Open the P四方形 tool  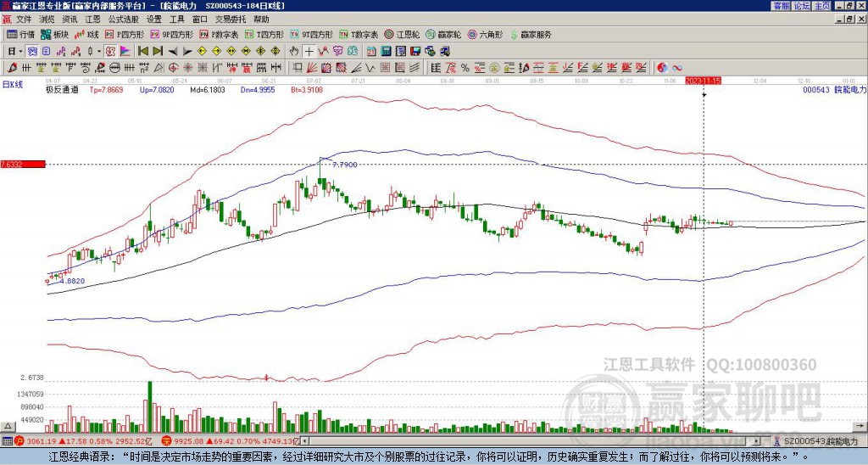click(125, 34)
